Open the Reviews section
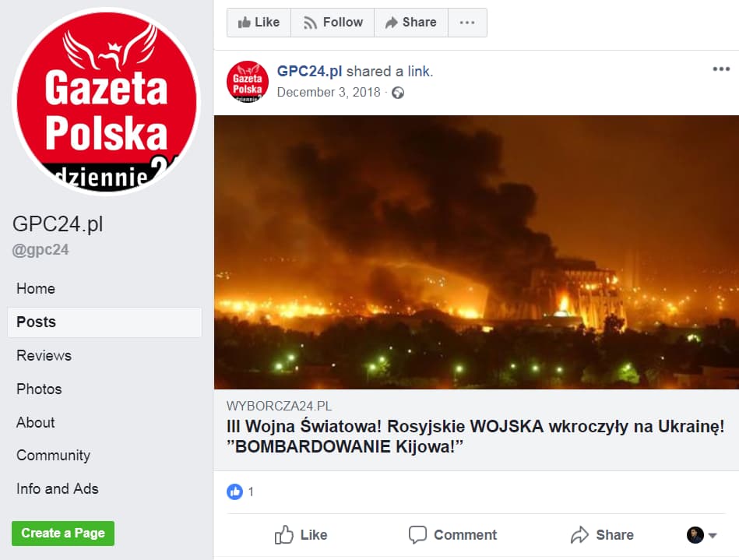This screenshot has width=739, height=560. (x=44, y=355)
